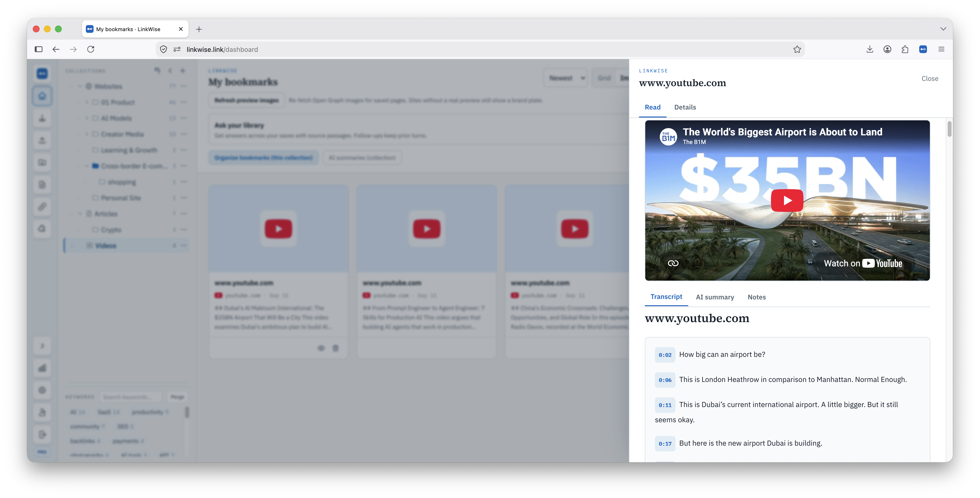Click the copy link icon on the video
Image resolution: width=980 pixels, height=498 pixels.
click(x=673, y=263)
